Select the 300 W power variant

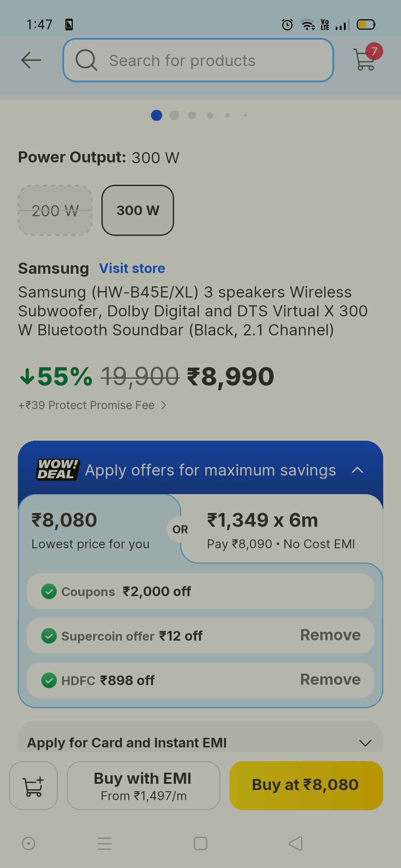pyautogui.click(x=138, y=210)
